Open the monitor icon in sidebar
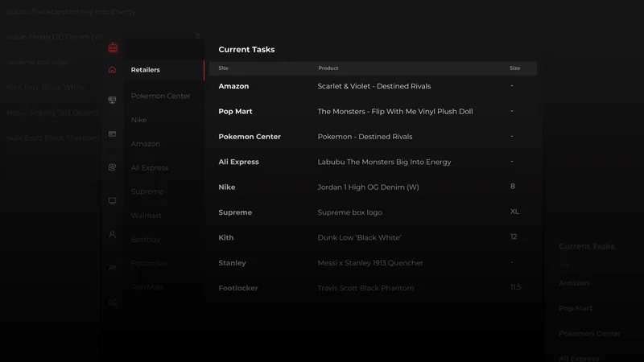The width and height of the screenshot is (644, 362). tap(112, 200)
